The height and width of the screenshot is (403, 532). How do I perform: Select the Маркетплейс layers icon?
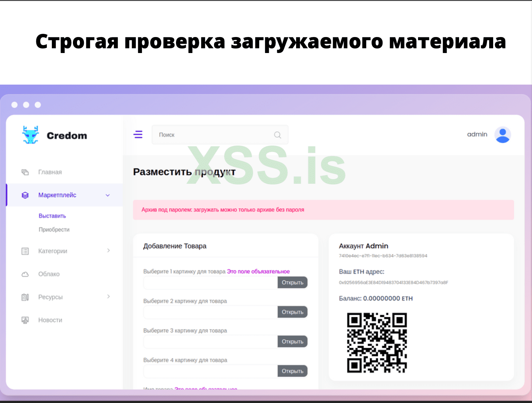pyautogui.click(x=25, y=195)
